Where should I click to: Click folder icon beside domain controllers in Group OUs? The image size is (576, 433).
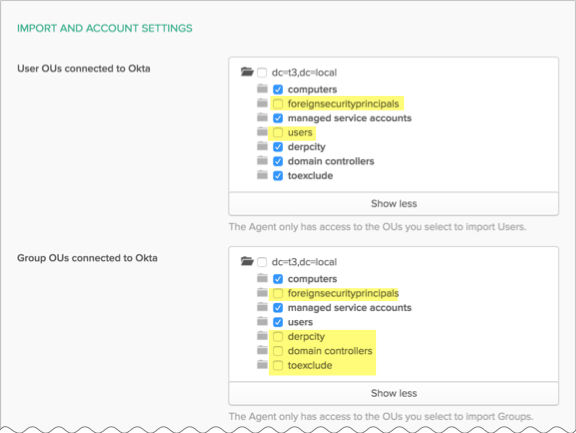pos(262,350)
